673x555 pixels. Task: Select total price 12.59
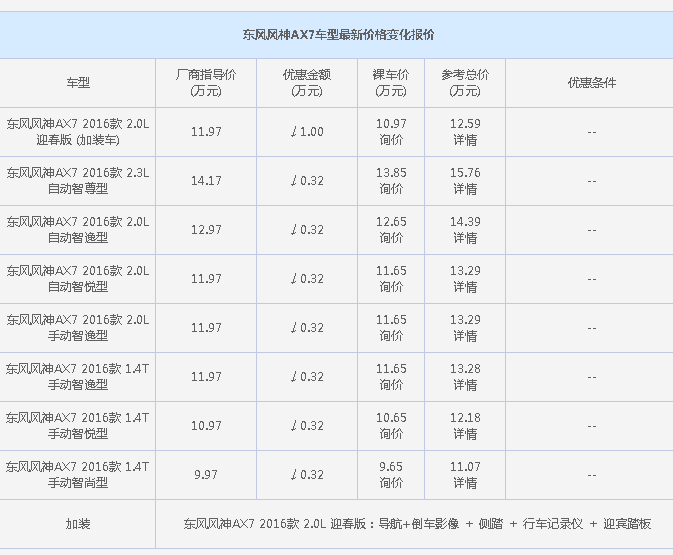465,124
